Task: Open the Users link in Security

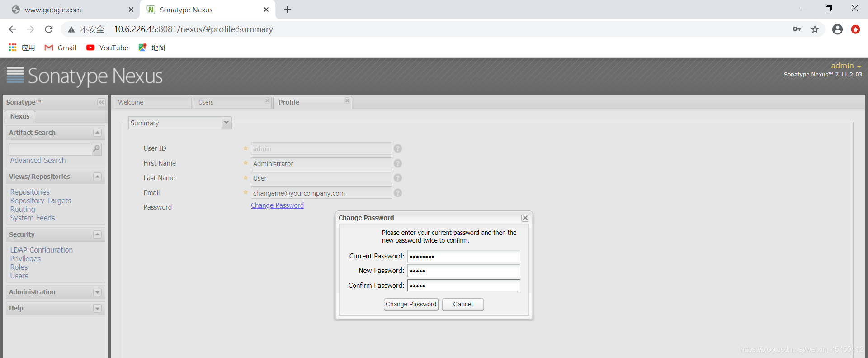Action: point(19,276)
